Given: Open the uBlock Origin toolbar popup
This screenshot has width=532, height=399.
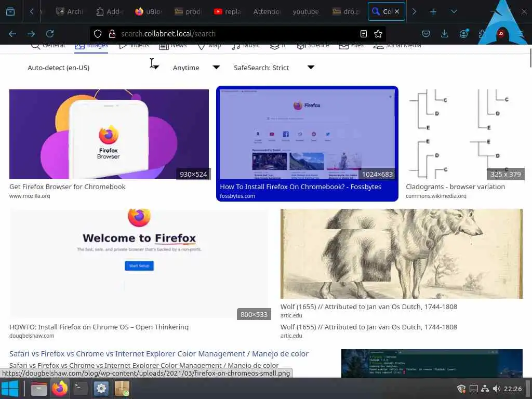Looking at the screenshot, I should [x=500, y=34].
